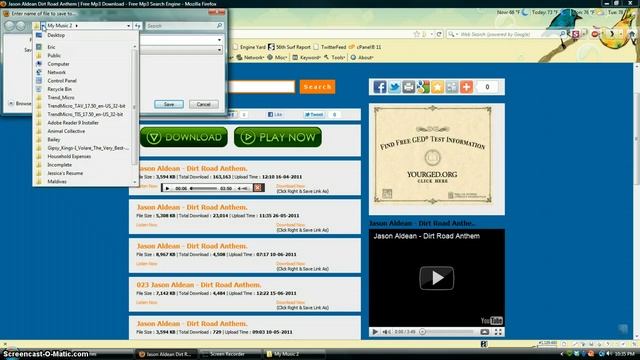Click Save in the file dialog
Viewport: 640px width, 360px height.
pos(169,104)
